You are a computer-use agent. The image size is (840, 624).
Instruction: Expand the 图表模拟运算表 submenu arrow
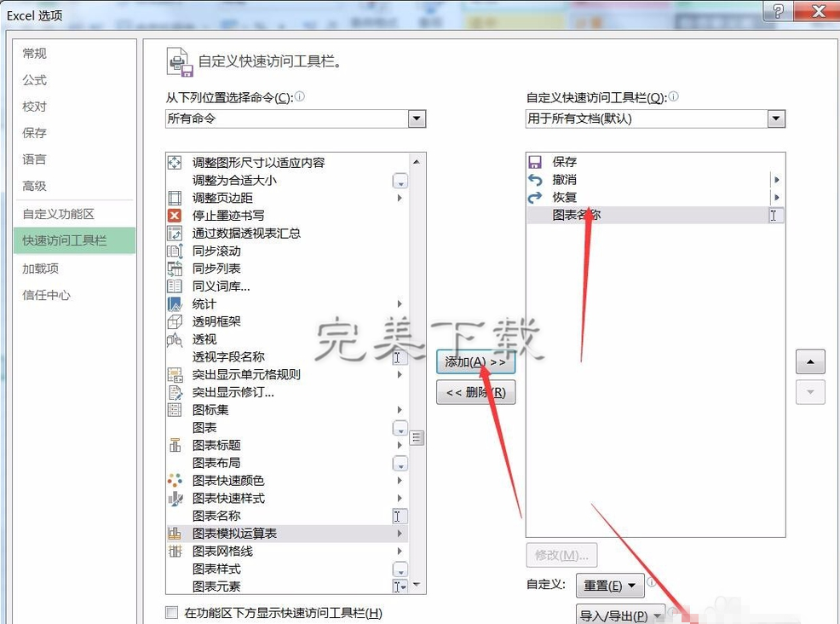click(x=400, y=534)
